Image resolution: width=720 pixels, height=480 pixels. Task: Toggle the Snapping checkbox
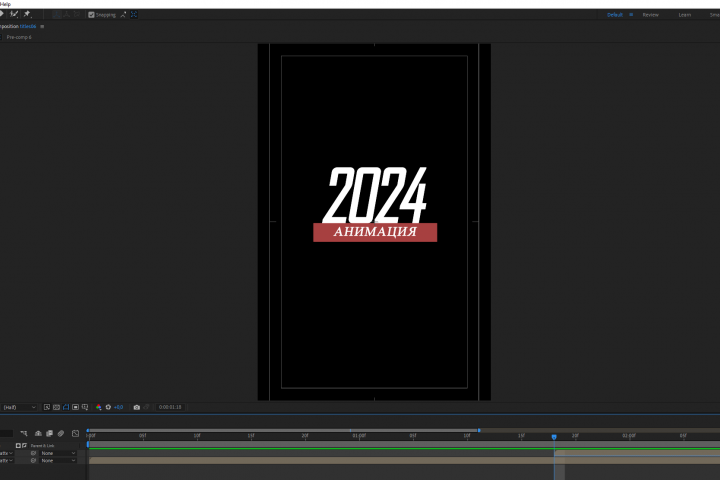pyautogui.click(x=91, y=15)
